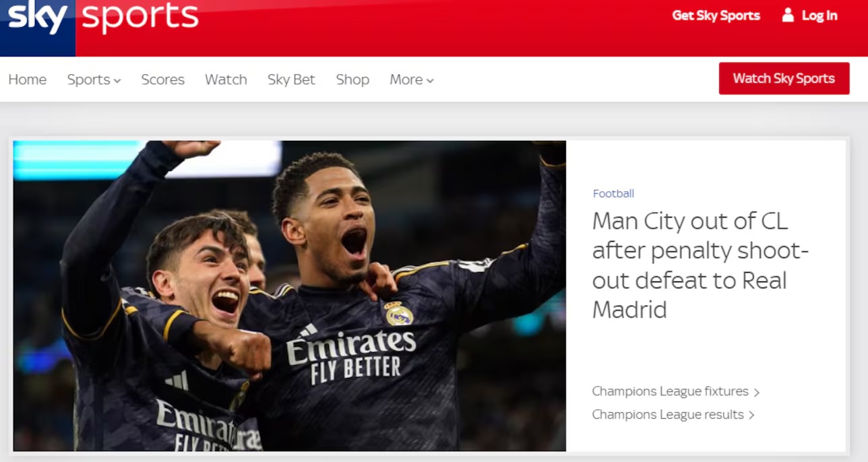Visit the Shop page
The image size is (868, 462).
pyautogui.click(x=352, y=79)
